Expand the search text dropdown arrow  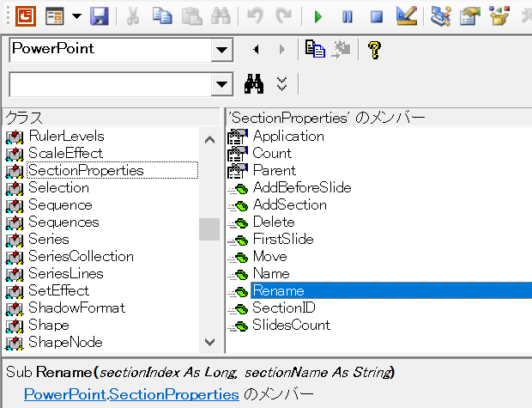[x=222, y=84]
